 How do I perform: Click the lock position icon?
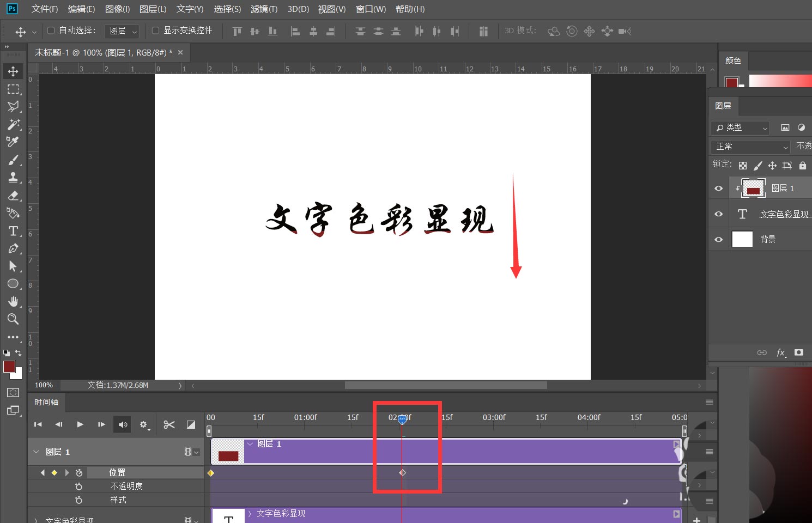pyautogui.click(x=772, y=166)
